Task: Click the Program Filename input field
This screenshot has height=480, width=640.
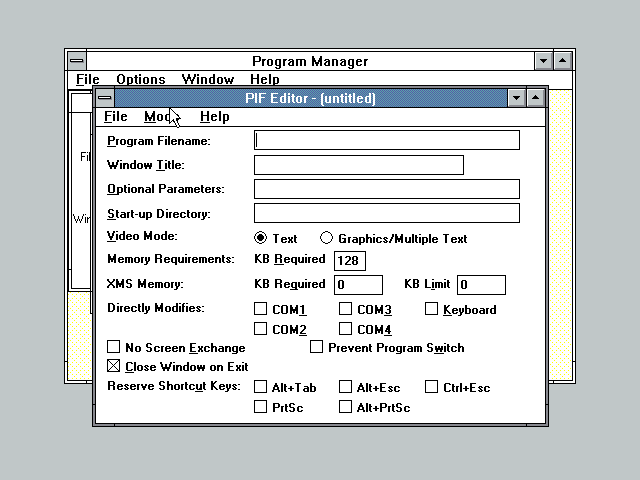Action: point(387,140)
